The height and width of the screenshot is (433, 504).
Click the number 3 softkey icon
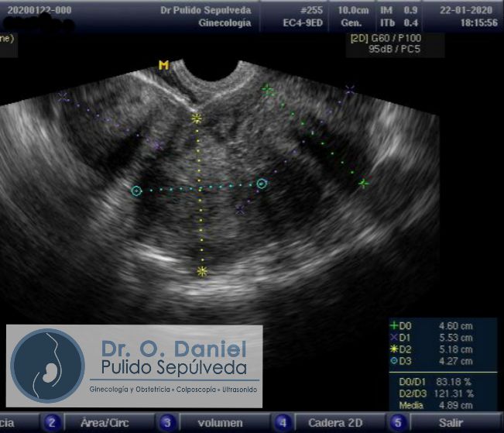167,423
